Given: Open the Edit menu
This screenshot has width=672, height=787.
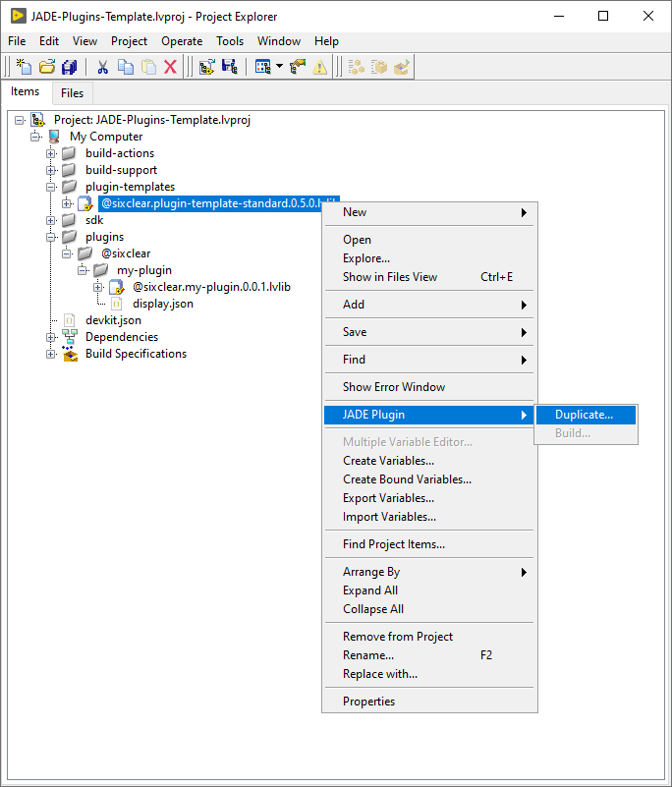Looking at the screenshot, I should pyautogui.click(x=49, y=41).
